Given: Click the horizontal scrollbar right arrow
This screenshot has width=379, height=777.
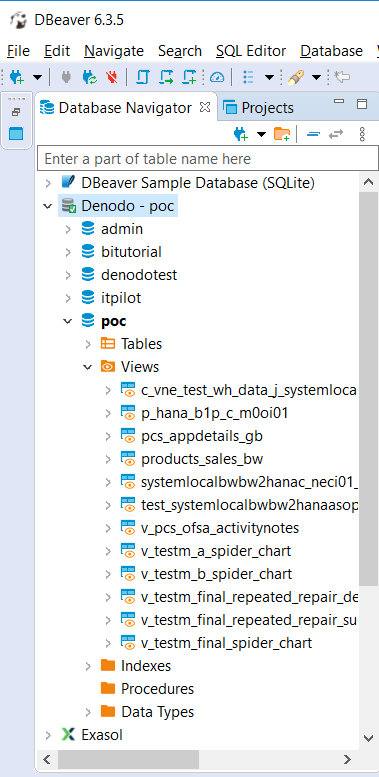Looking at the screenshot, I should 347,759.
